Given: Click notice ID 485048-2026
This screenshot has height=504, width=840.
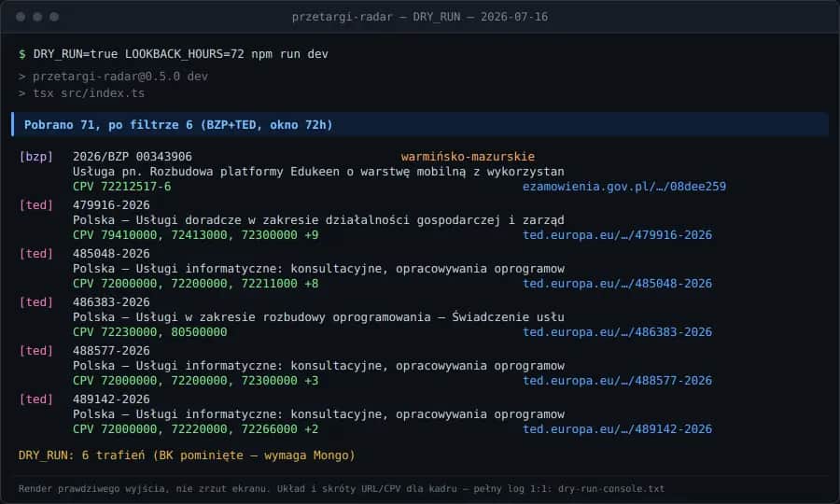Looking at the screenshot, I should (111, 254).
